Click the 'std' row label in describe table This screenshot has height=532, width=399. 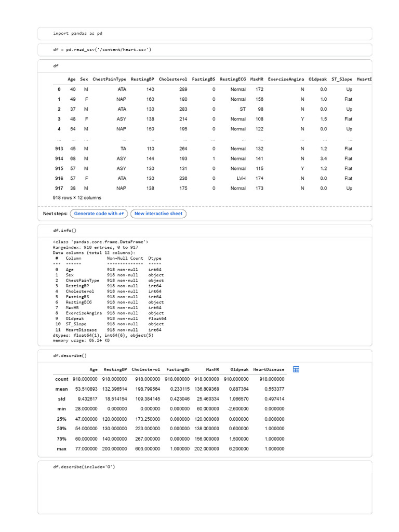61,399
